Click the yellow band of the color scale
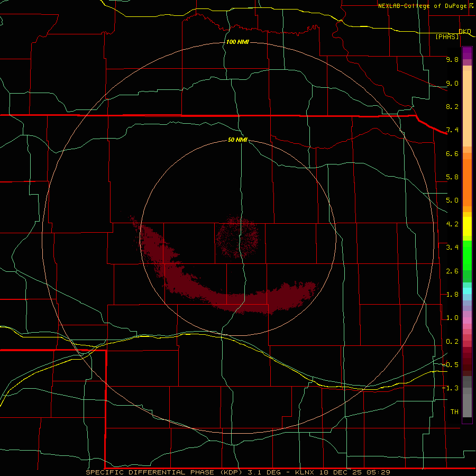 (x=467, y=226)
